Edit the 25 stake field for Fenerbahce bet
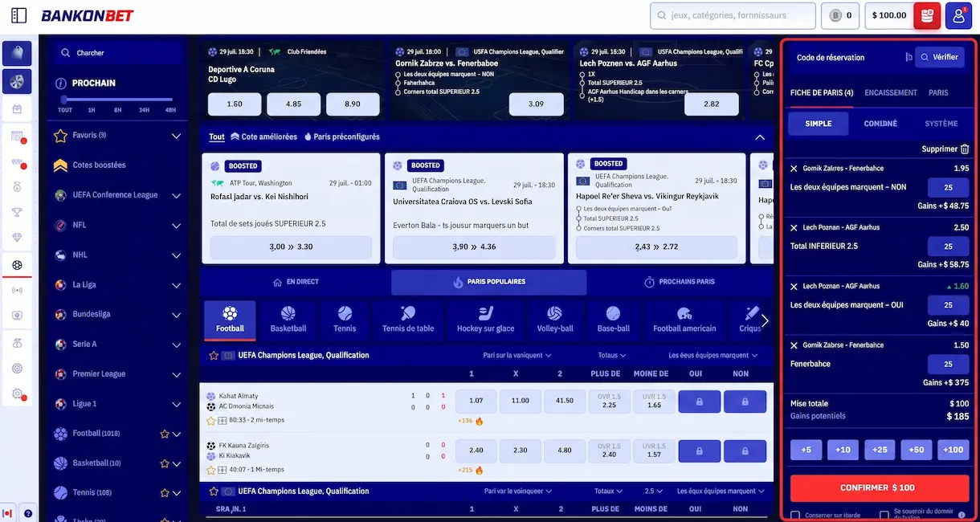 pyautogui.click(x=949, y=365)
